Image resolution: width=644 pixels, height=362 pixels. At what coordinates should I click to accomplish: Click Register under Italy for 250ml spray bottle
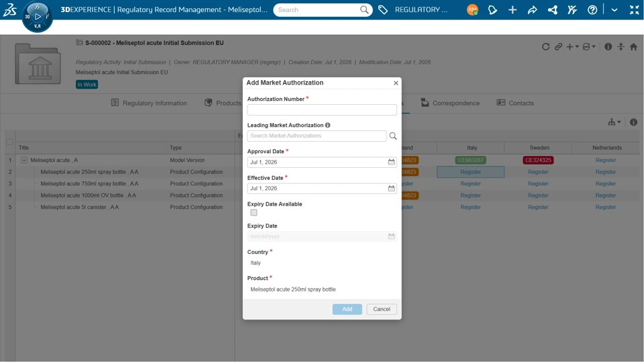coord(470,172)
